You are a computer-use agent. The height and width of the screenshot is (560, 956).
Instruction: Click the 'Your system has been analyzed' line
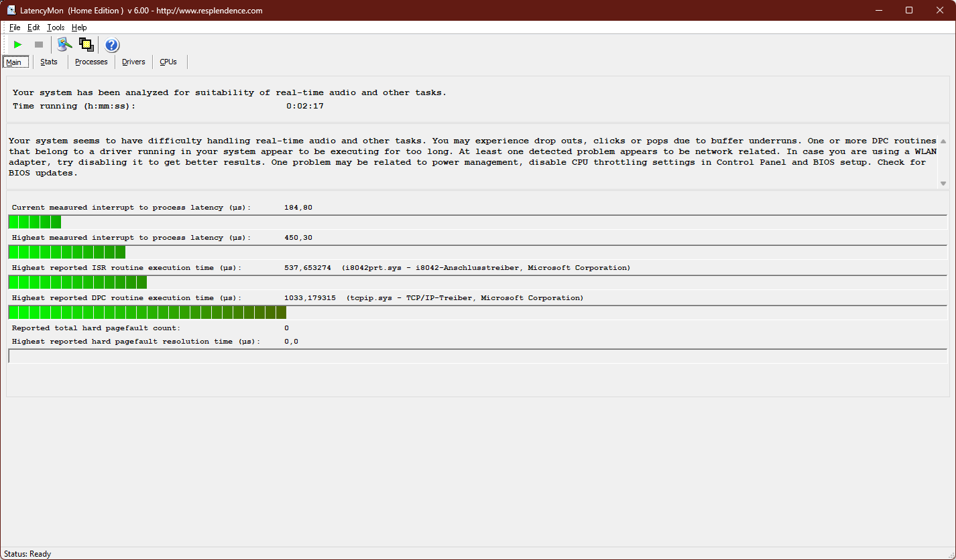(229, 92)
